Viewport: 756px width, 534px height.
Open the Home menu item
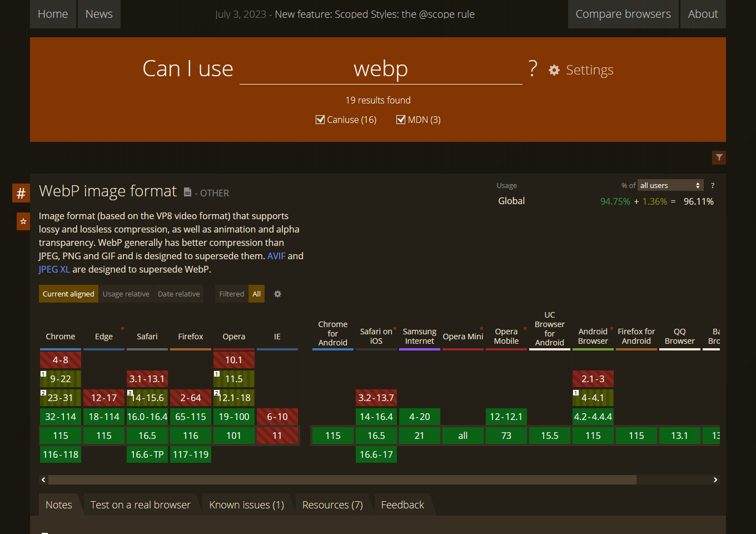(53, 14)
